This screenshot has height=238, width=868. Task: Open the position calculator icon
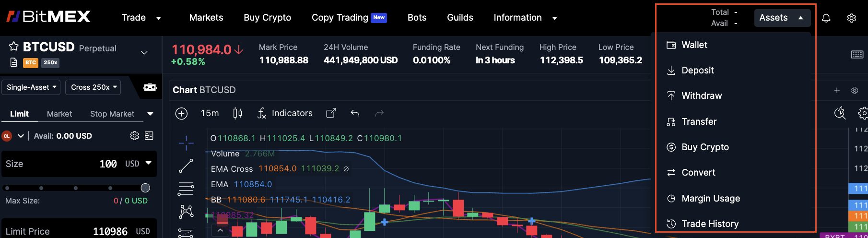tap(149, 136)
